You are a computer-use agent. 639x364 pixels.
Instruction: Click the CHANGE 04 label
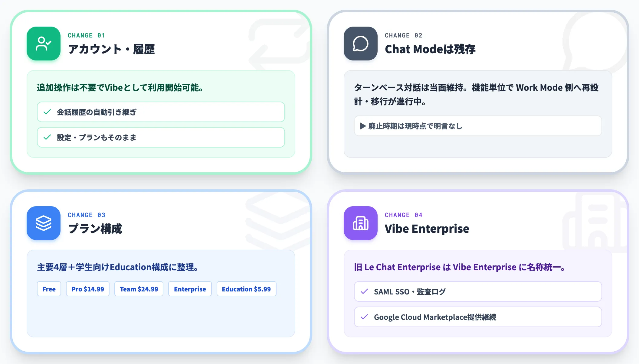404,215
